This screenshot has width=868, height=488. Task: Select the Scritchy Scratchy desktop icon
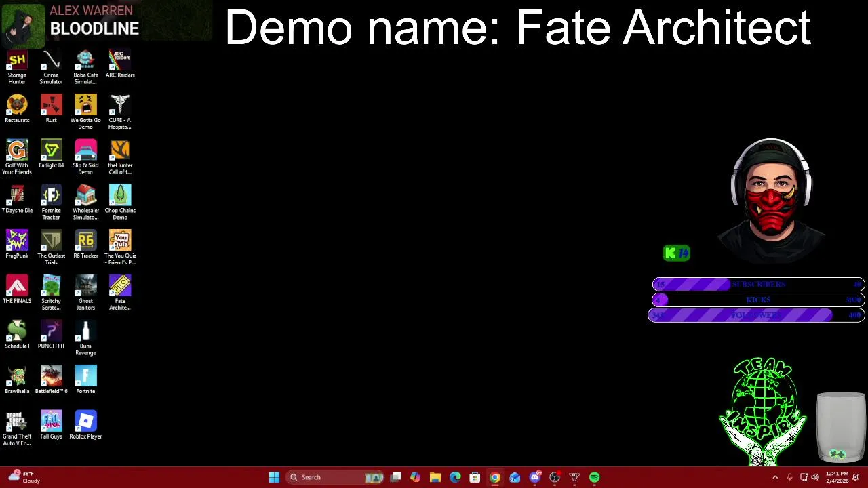51,293
